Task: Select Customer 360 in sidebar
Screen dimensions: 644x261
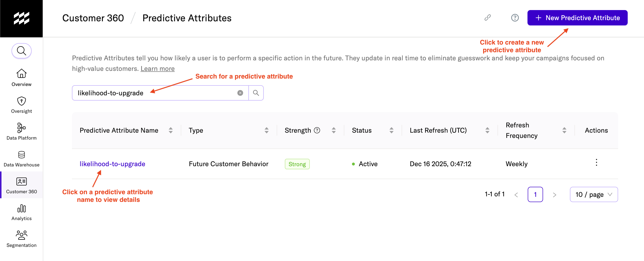Action: click(x=22, y=185)
